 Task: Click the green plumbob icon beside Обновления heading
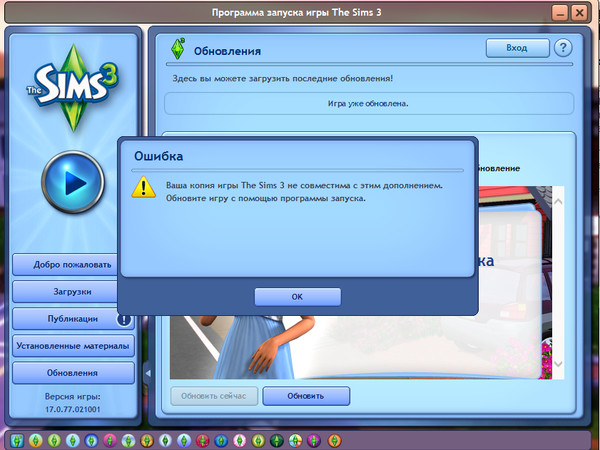click(178, 49)
